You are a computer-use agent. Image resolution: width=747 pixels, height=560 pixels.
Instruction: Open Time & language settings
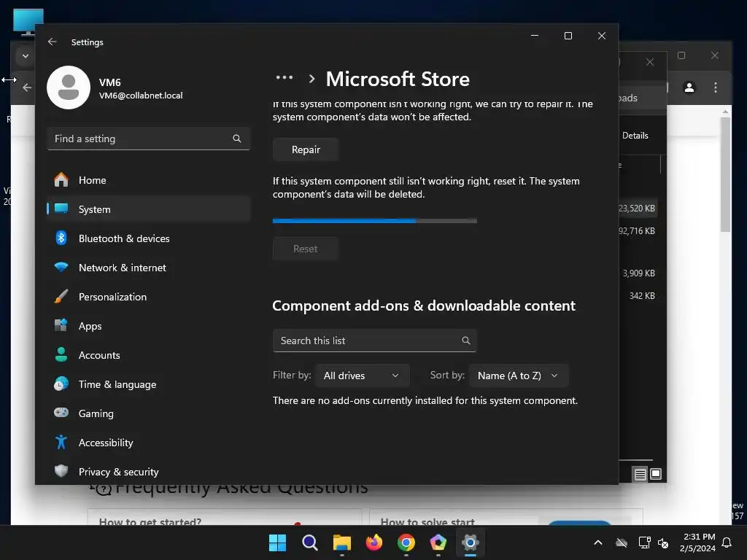coord(149,384)
